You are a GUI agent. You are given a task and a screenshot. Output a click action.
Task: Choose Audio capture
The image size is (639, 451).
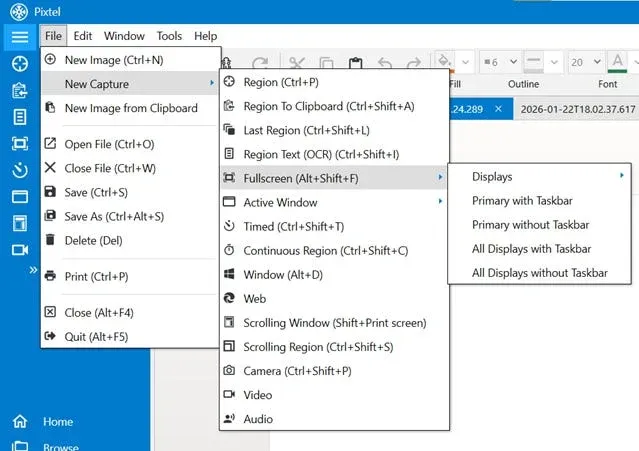[x=334, y=418]
